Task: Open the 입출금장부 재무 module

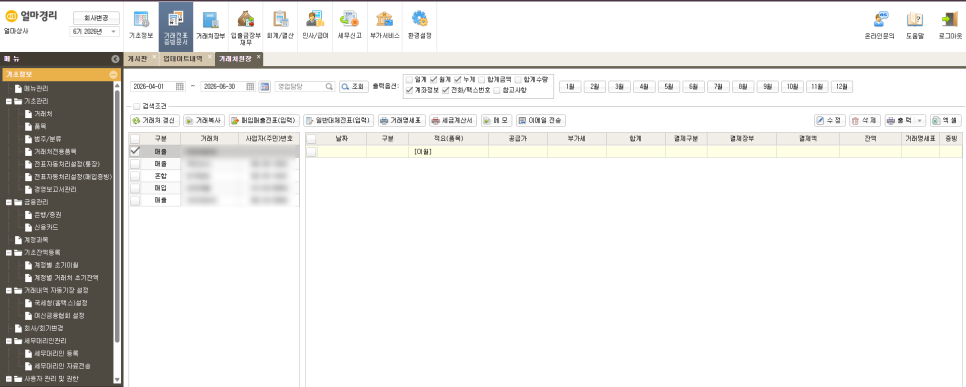Action: pyautogui.click(x=245, y=26)
